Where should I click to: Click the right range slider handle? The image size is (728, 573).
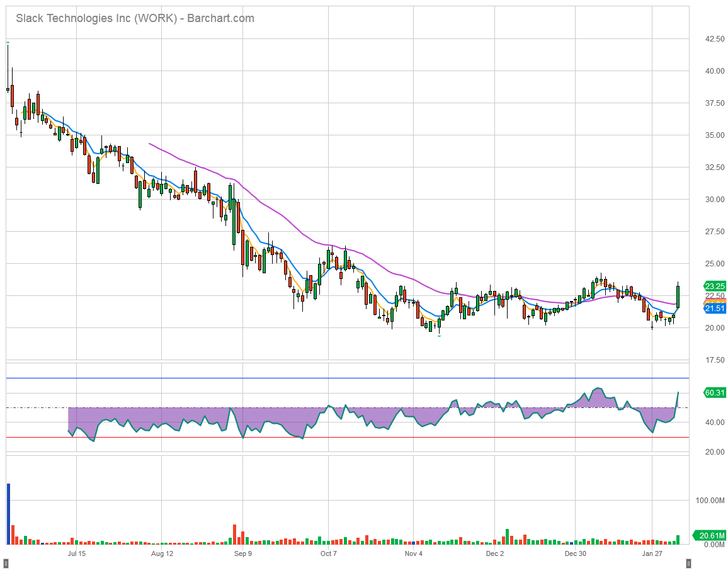pos(688,564)
